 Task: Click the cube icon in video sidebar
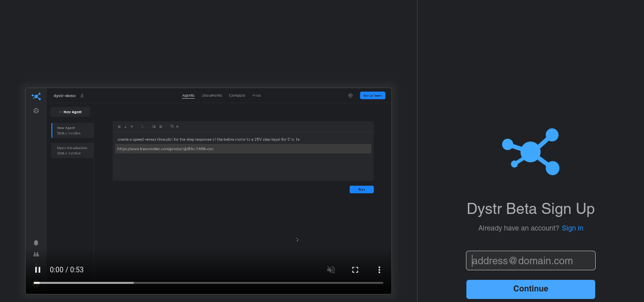pos(36,111)
